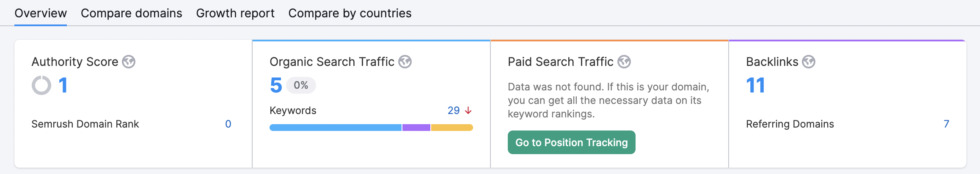Image resolution: width=980 pixels, height=174 pixels.
Task: Click the yellow segment of the keywords bar
Action: 452,128
